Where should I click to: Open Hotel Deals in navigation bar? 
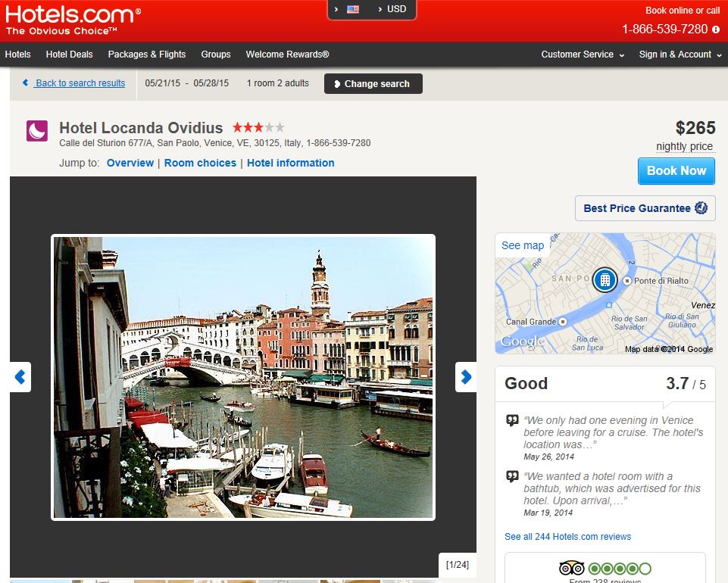click(69, 55)
